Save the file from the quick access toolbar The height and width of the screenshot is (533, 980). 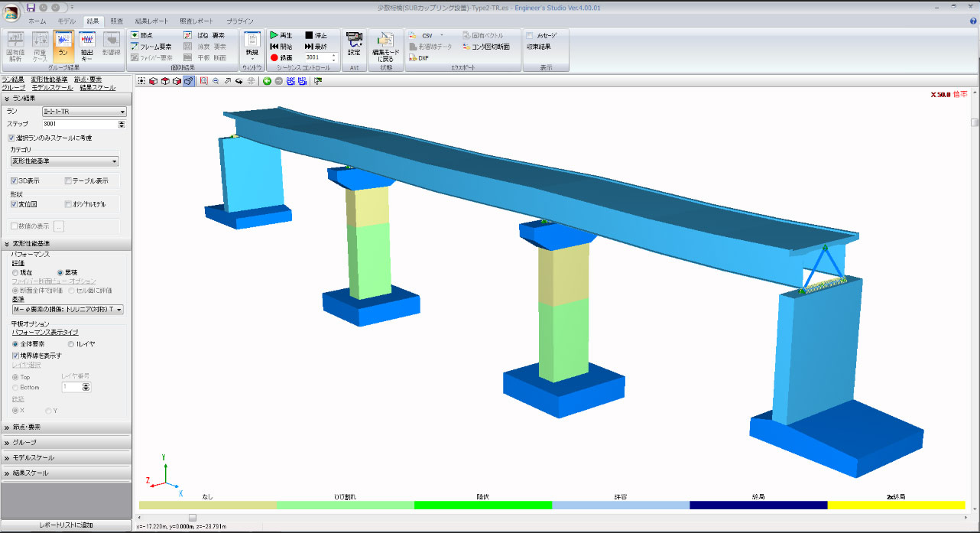pyautogui.click(x=31, y=7)
